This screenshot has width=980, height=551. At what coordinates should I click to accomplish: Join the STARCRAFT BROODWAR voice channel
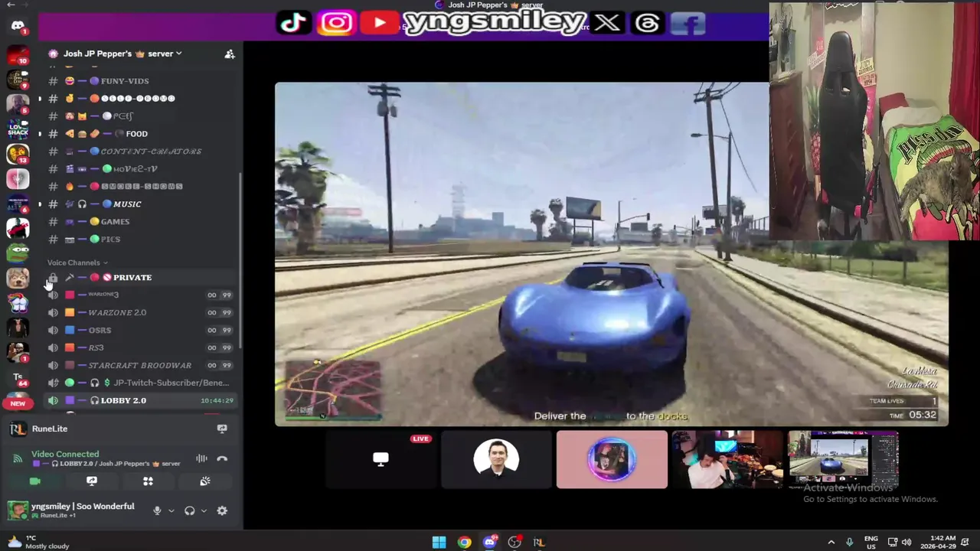click(x=139, y=365)
